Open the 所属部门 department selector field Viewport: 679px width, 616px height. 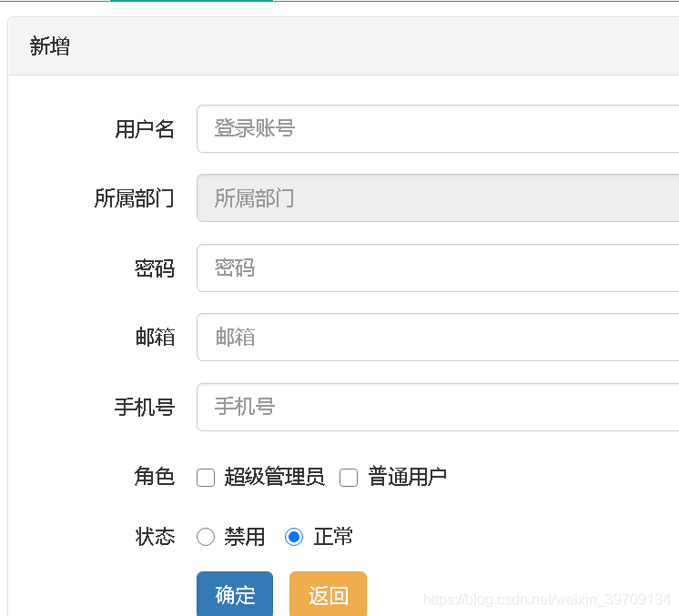[437, 198]
